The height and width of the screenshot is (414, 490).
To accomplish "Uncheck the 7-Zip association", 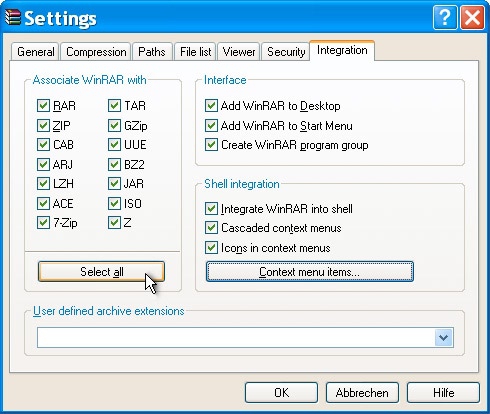I will (43, 223).
